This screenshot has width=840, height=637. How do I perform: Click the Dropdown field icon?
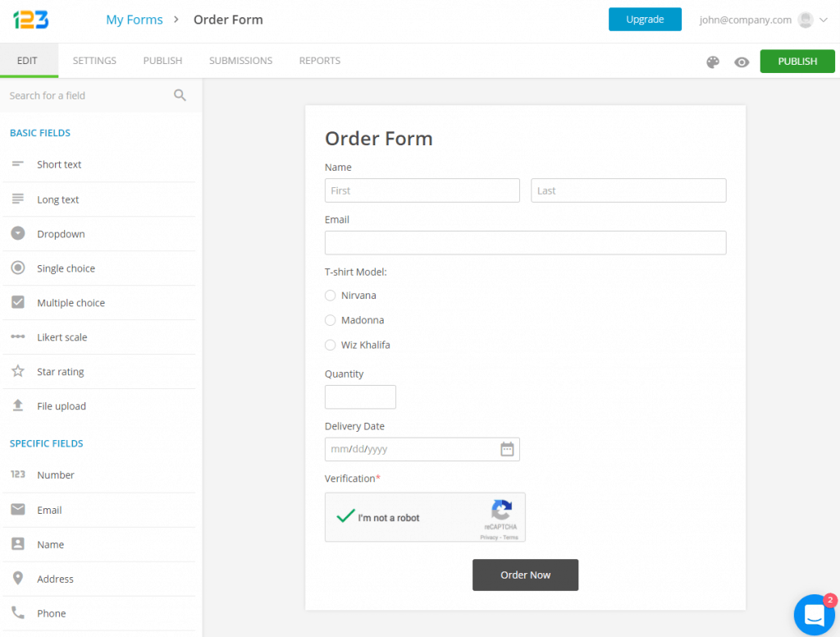(18, 233)
